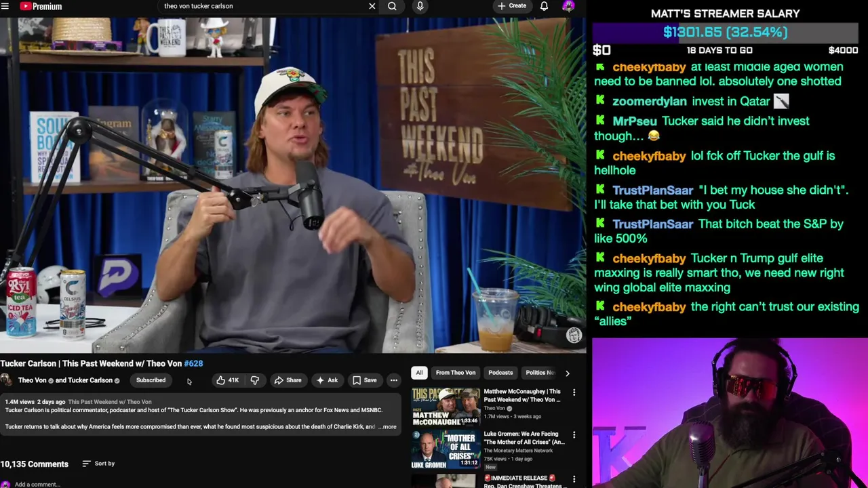The width and height of the screenshot is (868, 488).
Task: Click 'This Past Weekend w/ Theo Von' description link
Action: click(x=110, y=402)
